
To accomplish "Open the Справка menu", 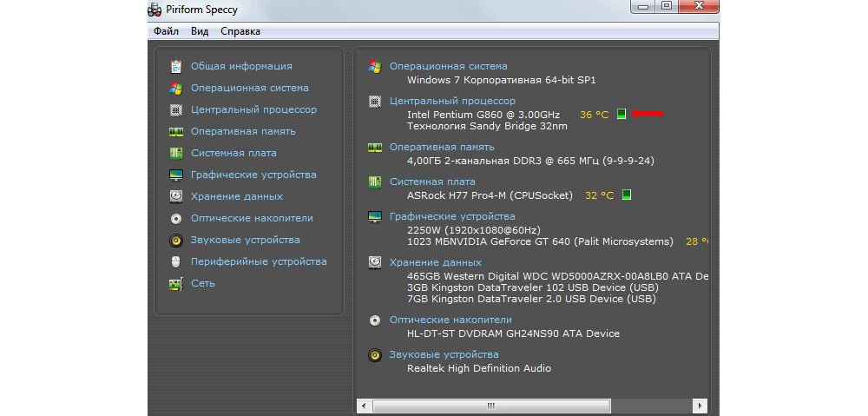I will click(240, 31).
